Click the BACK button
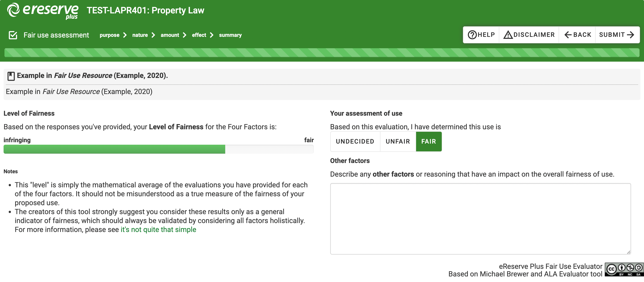The image size is (644, 282). coord(577,35)
